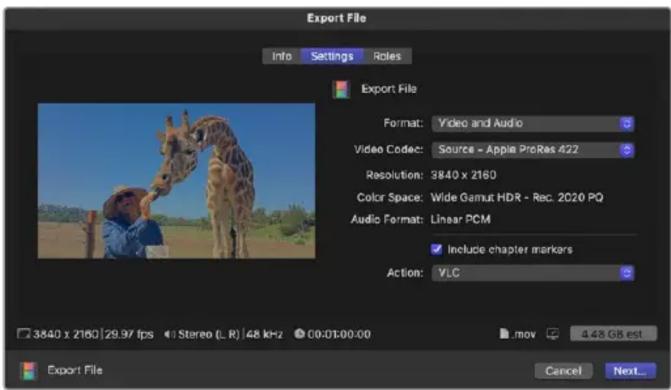Click the Cancel button

coord(563,371)
